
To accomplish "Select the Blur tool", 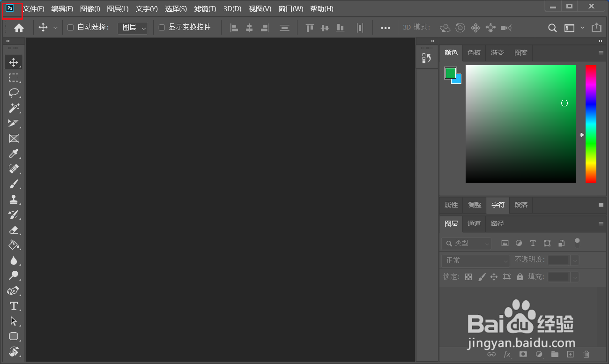I will tap(14, 260).
